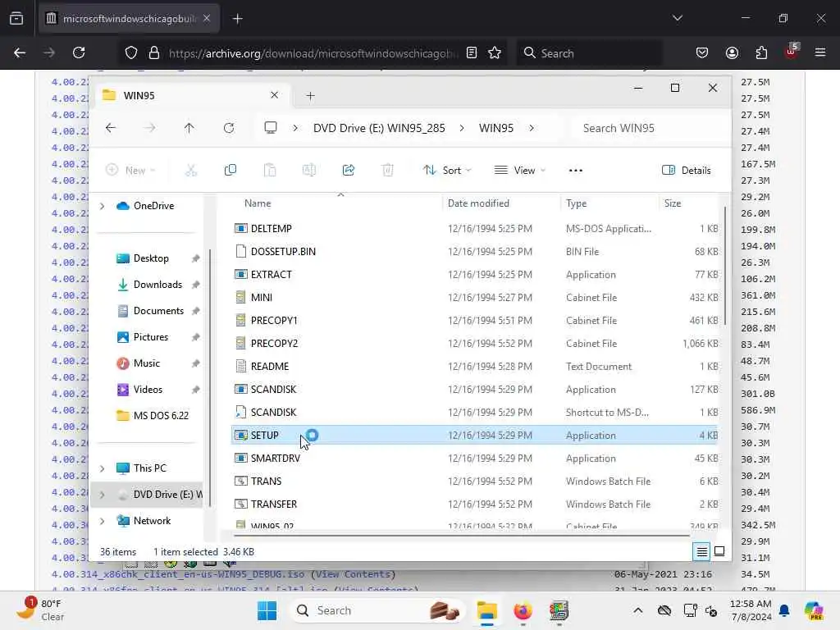Open the New dropdown in Explorer
The image size is (840, 630).
click(x=130, y=171)
